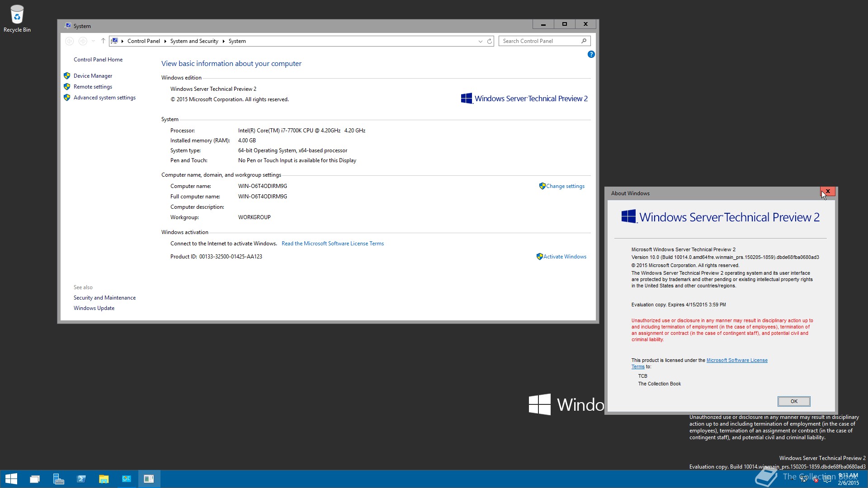868x488 pixels.
Task: Click Change settings link
Action: (565, 186)
